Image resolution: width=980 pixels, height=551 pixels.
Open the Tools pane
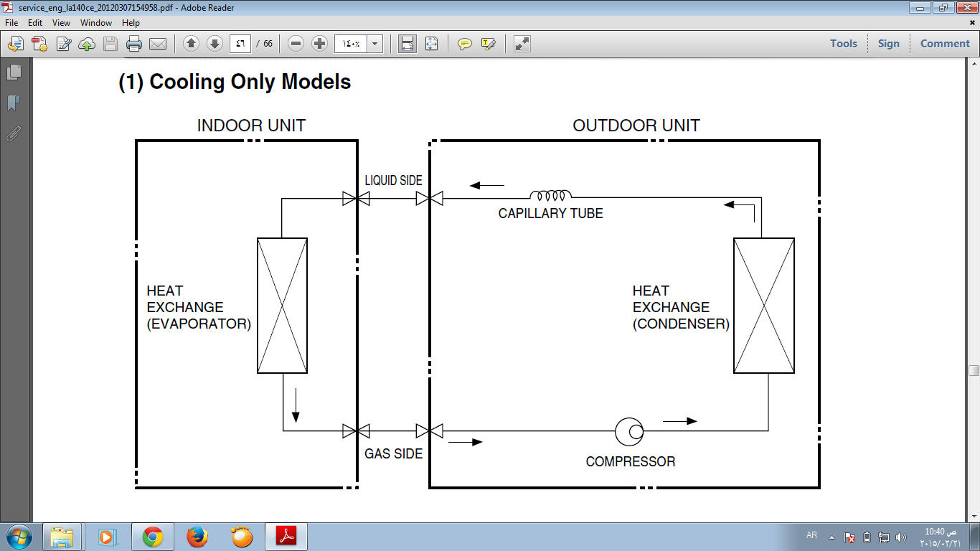[844, 44]
